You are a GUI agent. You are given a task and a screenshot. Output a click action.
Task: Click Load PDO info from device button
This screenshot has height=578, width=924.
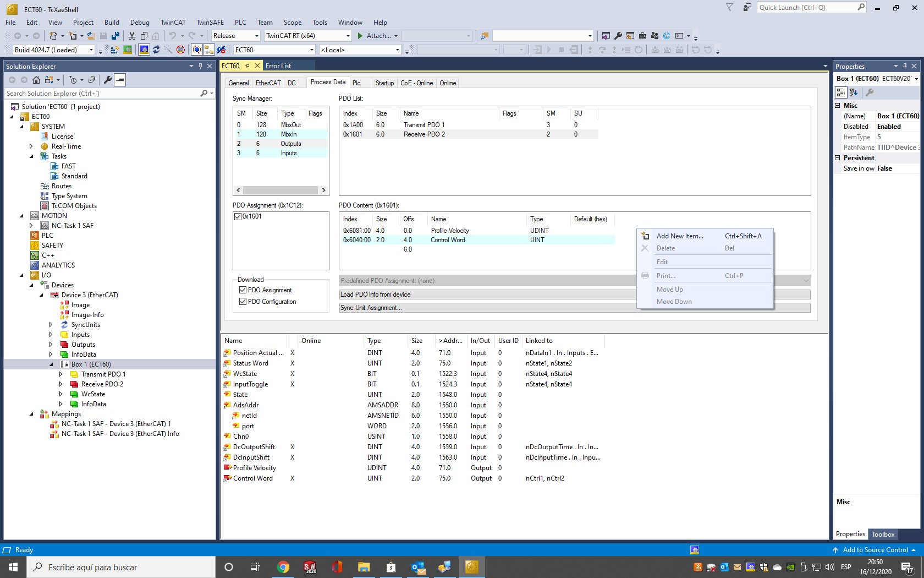[x=575, y=295]
